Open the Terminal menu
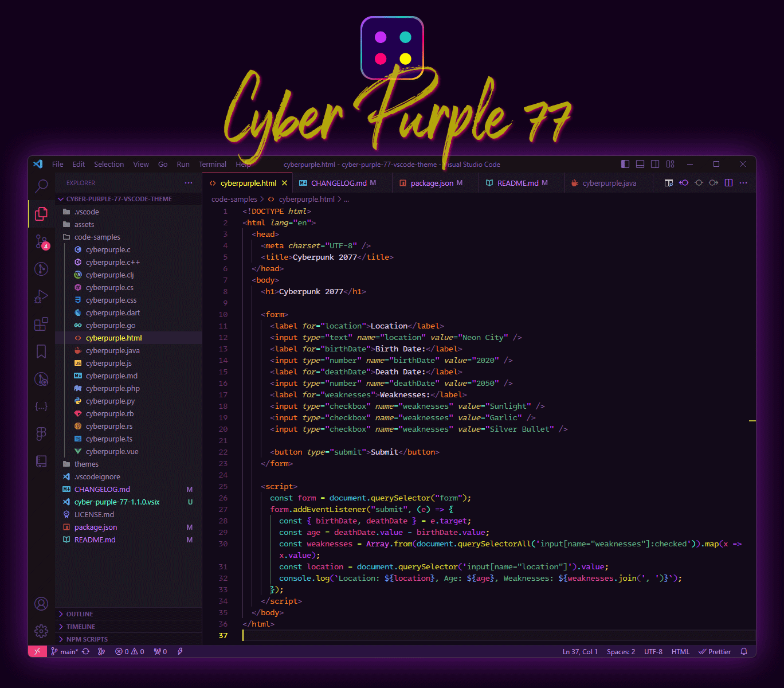The image size is (784, 688). (x=213, y=164)
